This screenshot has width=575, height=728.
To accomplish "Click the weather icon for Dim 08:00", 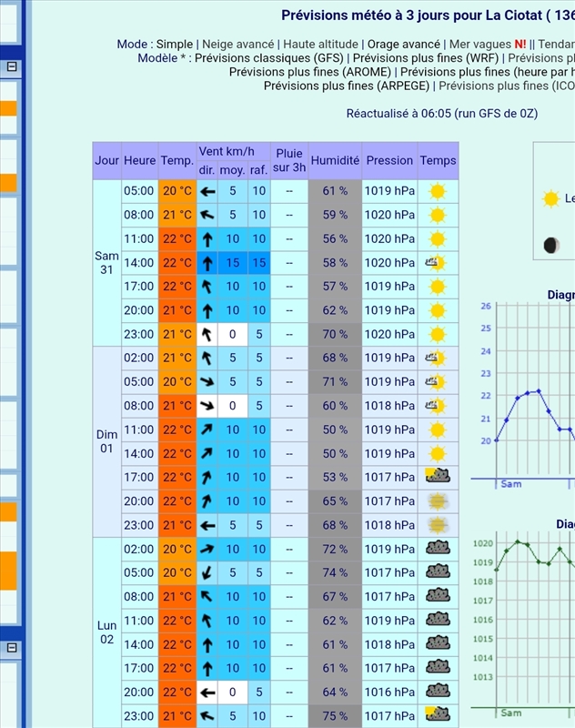I will pyautogui.click(x=436, y=406).
